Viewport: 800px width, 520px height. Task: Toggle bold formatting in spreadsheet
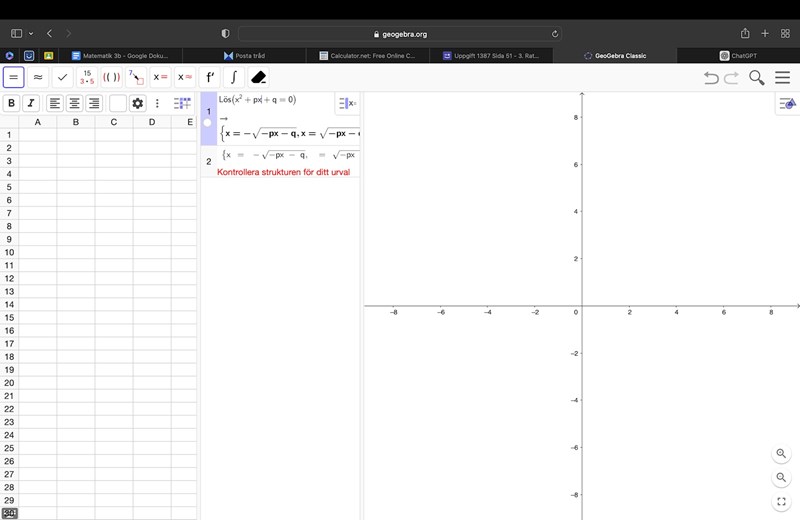12,103
